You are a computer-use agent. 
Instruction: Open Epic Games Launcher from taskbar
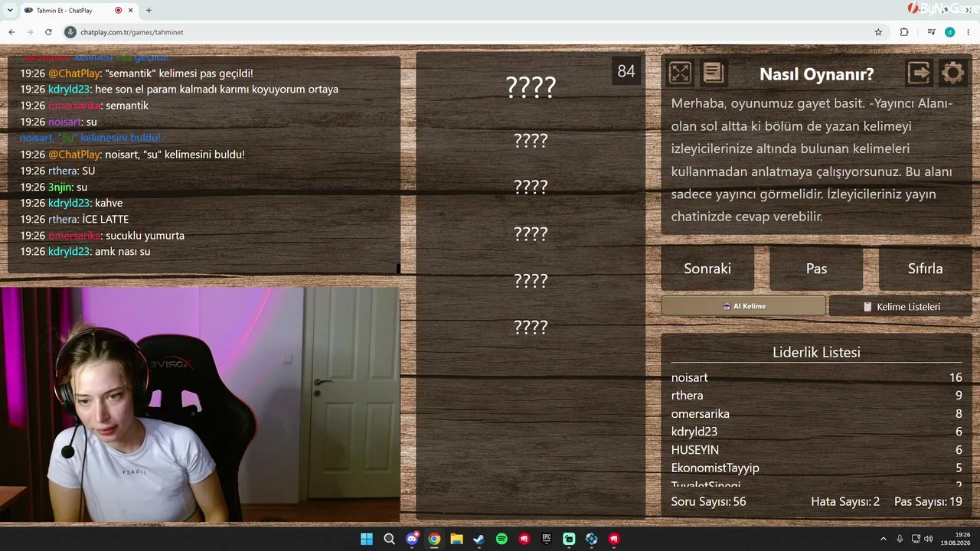pyautogui.click(x=547, y=539)
